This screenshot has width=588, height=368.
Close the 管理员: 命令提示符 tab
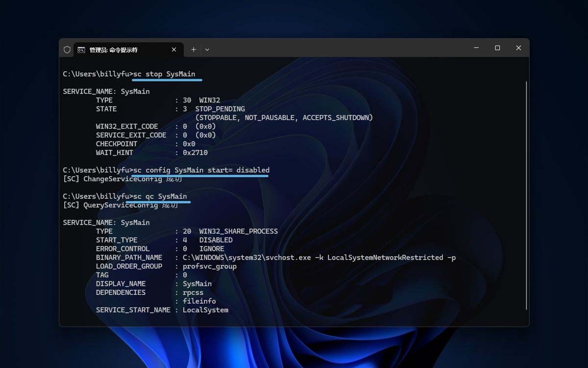[174, 50]
